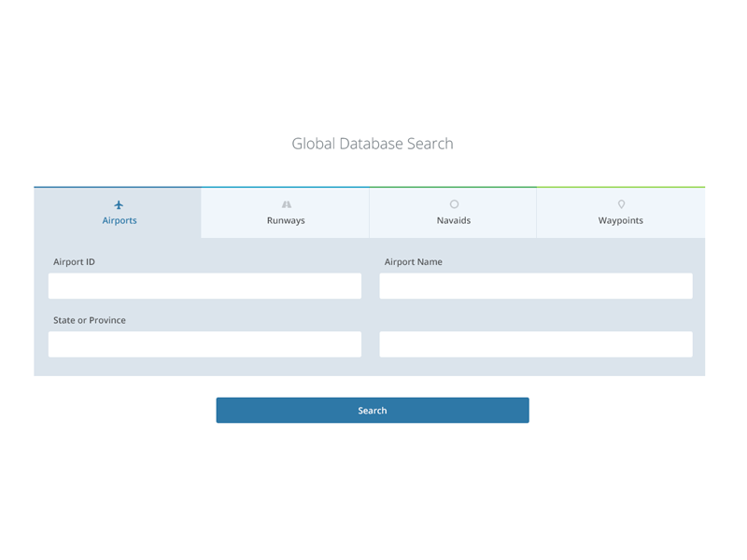Click the location pin icon on Waypoints tab

pos(621,204)
